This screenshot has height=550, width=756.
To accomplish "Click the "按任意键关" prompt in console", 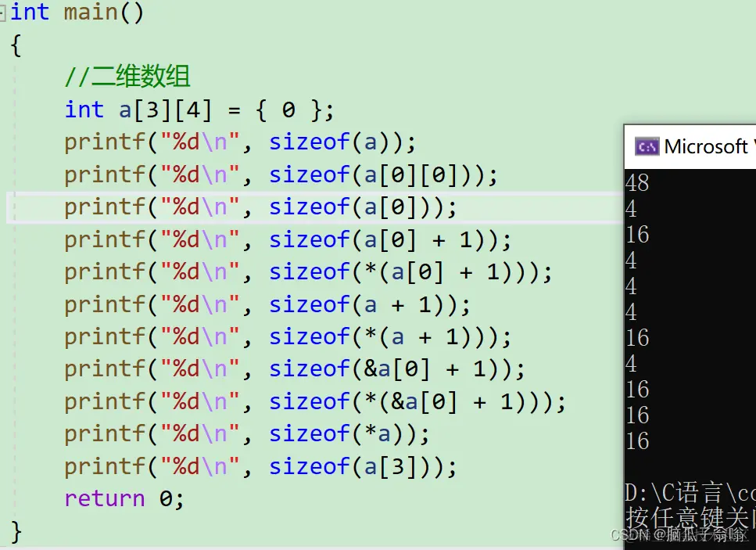I will coord(690,518).
